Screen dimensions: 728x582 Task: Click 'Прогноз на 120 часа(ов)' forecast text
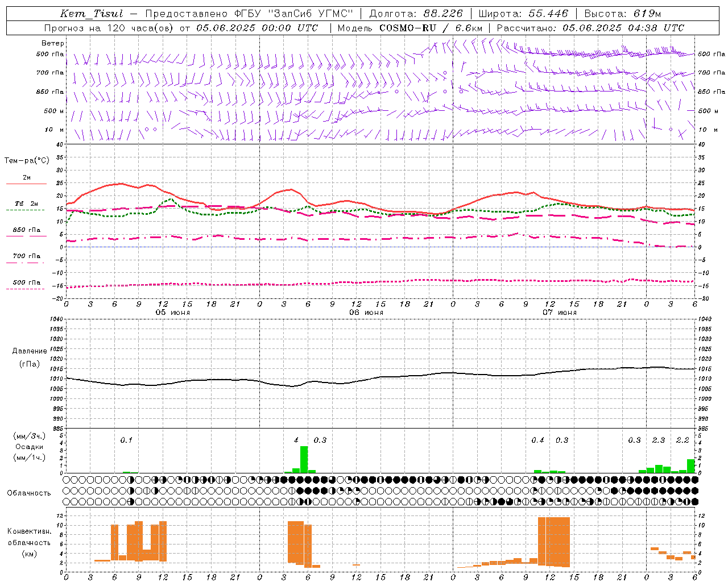pyautogui.click(x=109, y=28)
